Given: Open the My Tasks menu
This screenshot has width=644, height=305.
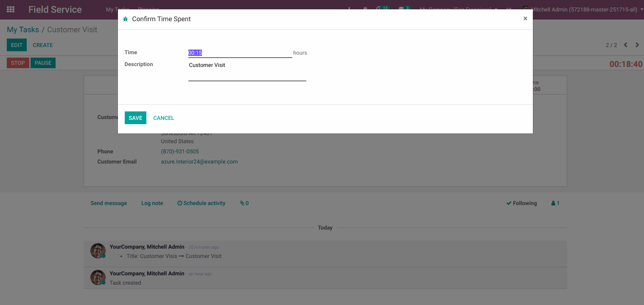Looking at the screenshot, I should click(x=118, y=9).
